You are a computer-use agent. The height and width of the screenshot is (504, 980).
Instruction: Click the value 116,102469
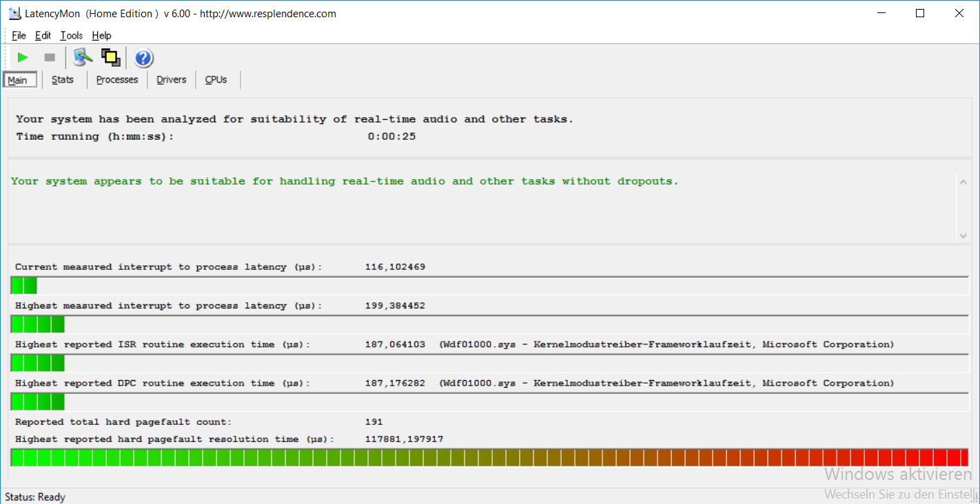coord(395,267)
